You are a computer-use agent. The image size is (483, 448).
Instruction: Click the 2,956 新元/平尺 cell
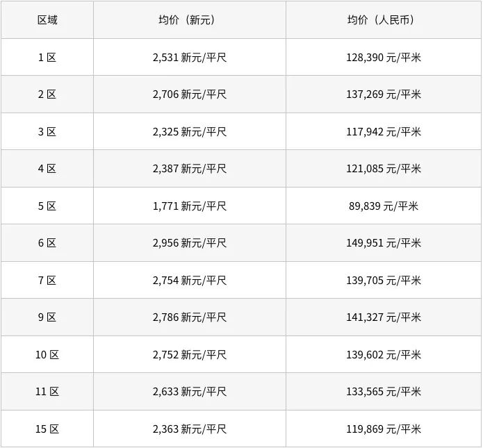(x=190, y=243)
